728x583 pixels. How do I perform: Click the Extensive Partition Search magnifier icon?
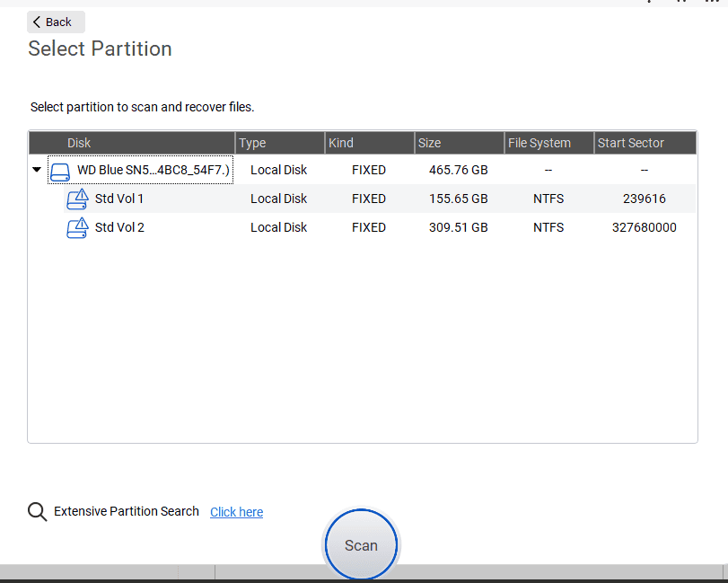(37, 511)
